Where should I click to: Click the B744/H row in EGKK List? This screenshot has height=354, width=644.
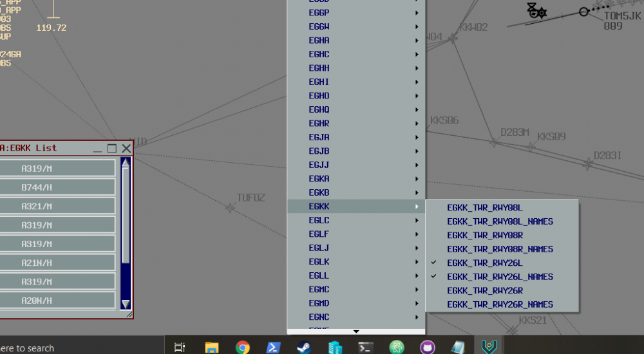click(x=57, y=187)
